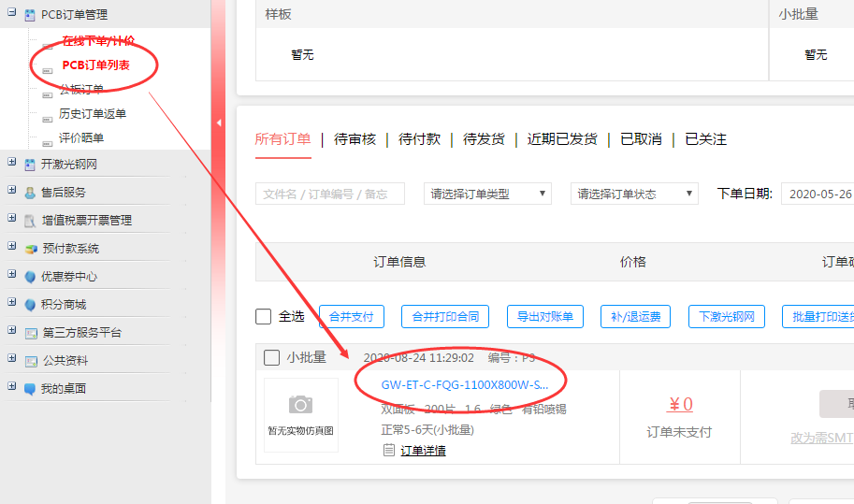This screenshot has width=854, height=504.
Task: Open the GW-ET-C-FQG-1100X800W order link
Action: (464, 384)
